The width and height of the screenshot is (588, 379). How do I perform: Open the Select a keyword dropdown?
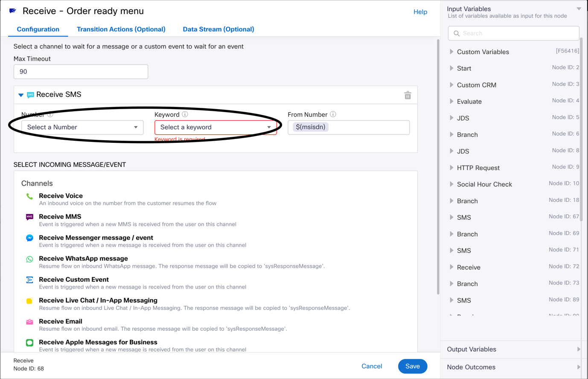click(x=215, y=127)
